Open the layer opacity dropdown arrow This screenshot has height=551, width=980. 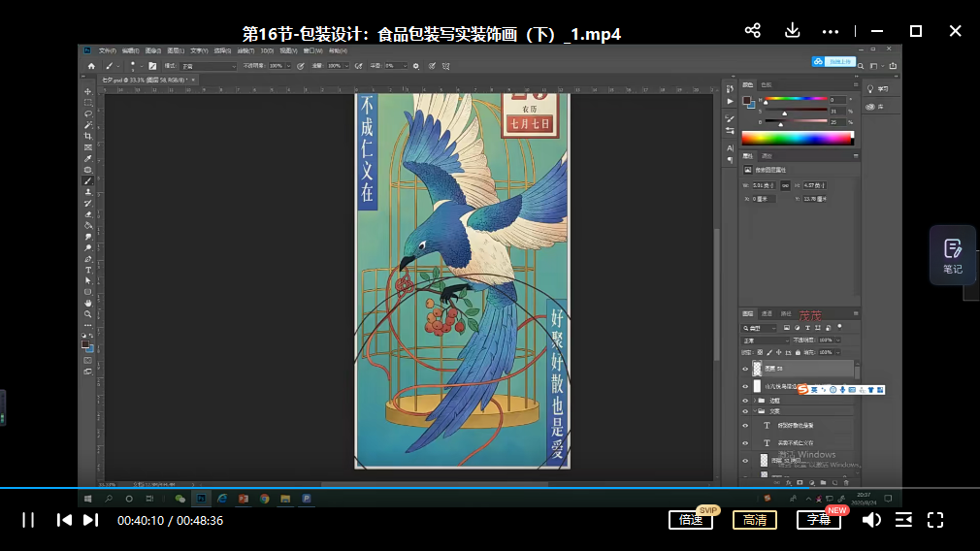(x=838, y=340)
